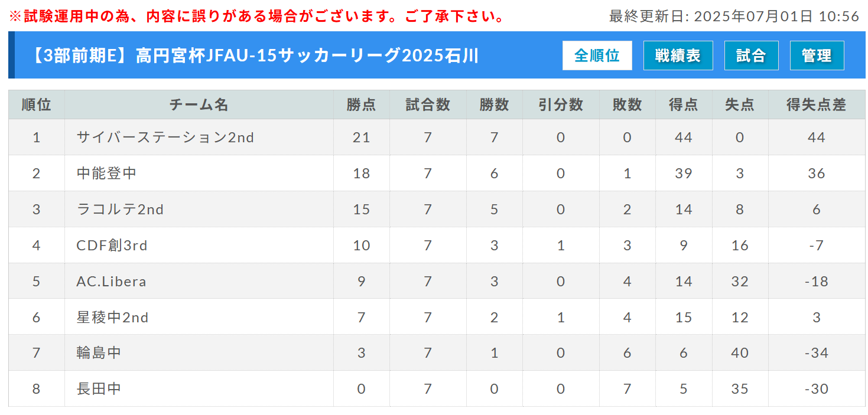Switch to the 戦績表 tab
The height and width of the screenshot is (415, 868).
(678, 55)
